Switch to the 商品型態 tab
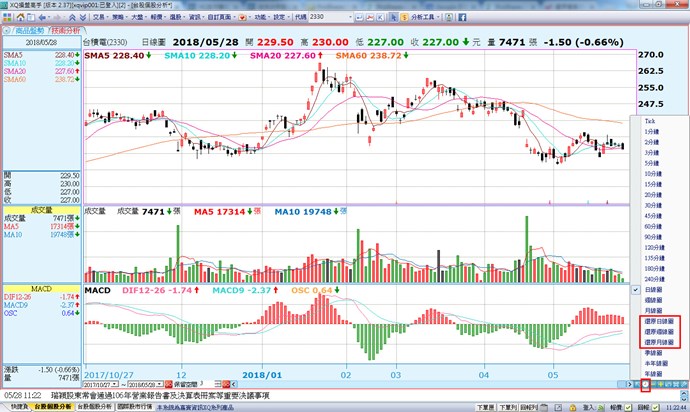Screen dimensions: 690x412 point(22,31)
